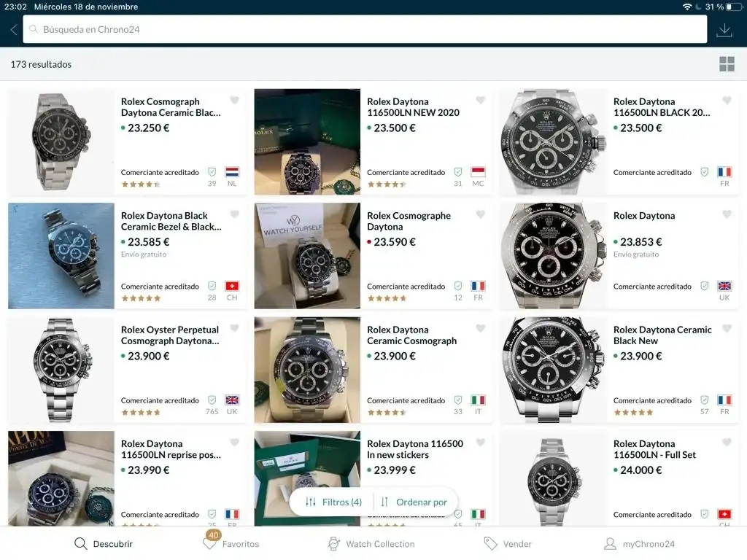Image resolution: width=747 pixels, height=560 pixels.
Task: Open Rolex Daytona Ceramic Black New title
Action: coord(662,335)
